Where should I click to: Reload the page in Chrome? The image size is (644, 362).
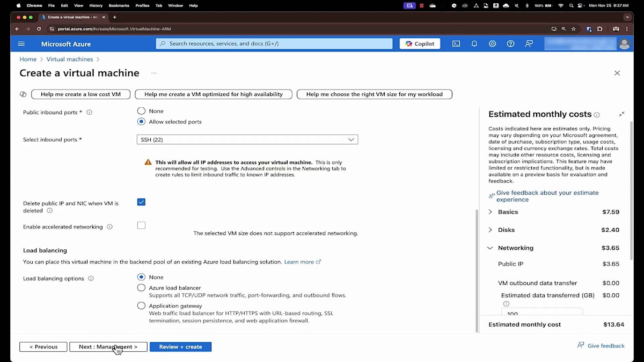(x=39, y=29)
